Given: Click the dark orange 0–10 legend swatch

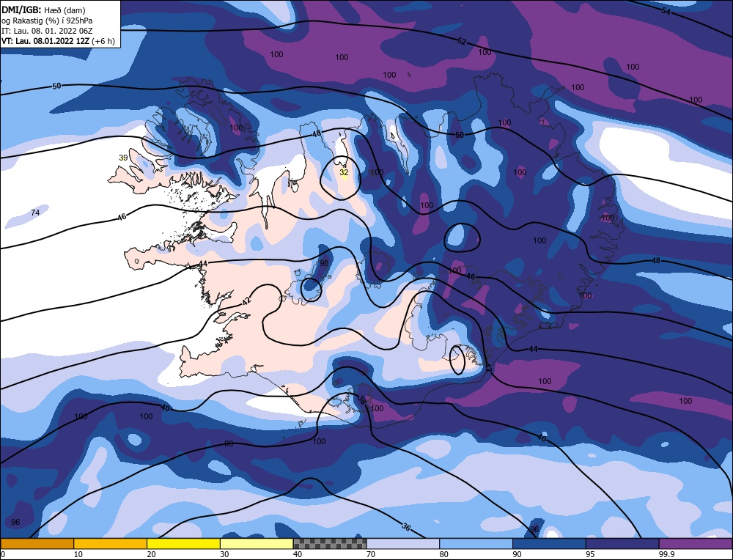Looking at the screenshot, I should click(37, 544).
